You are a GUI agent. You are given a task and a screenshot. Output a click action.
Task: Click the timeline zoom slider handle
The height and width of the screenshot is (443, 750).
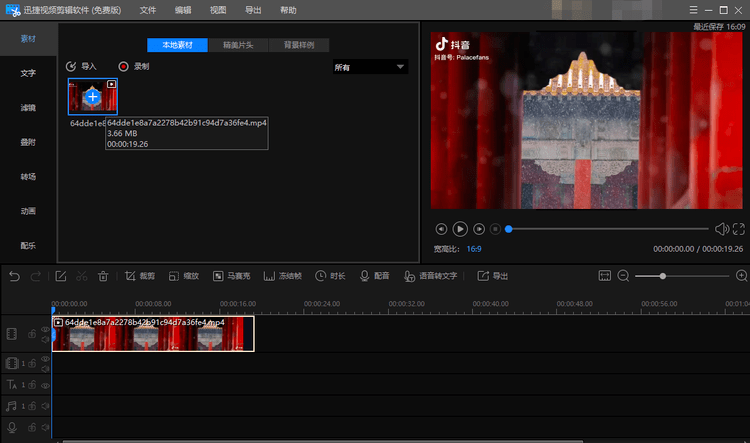click(x=662, y=276)
